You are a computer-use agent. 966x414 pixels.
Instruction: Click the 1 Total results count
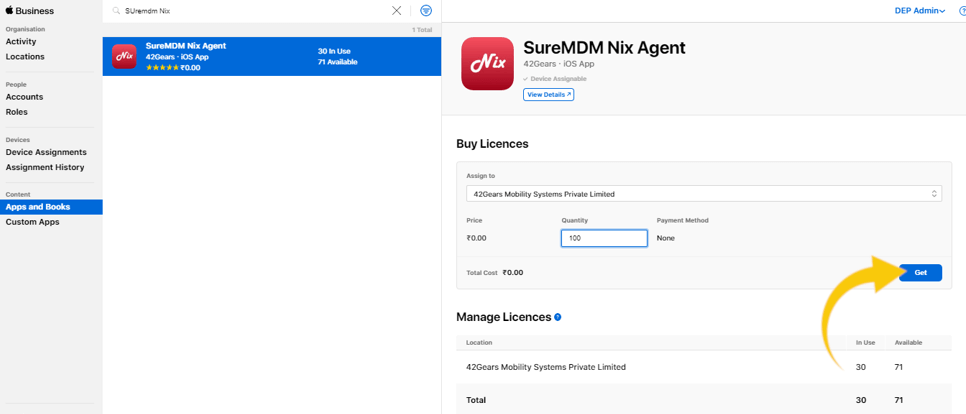(x=422, y=30)
